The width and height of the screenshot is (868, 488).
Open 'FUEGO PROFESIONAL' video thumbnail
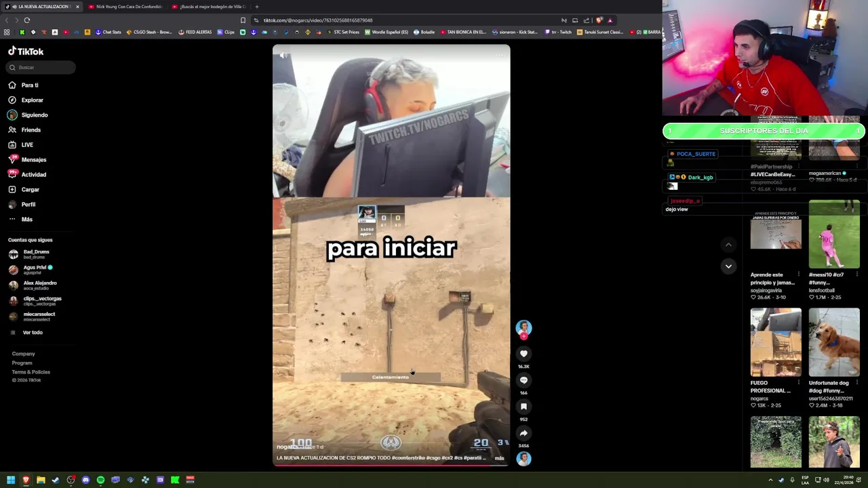click(x=776, y=342)
